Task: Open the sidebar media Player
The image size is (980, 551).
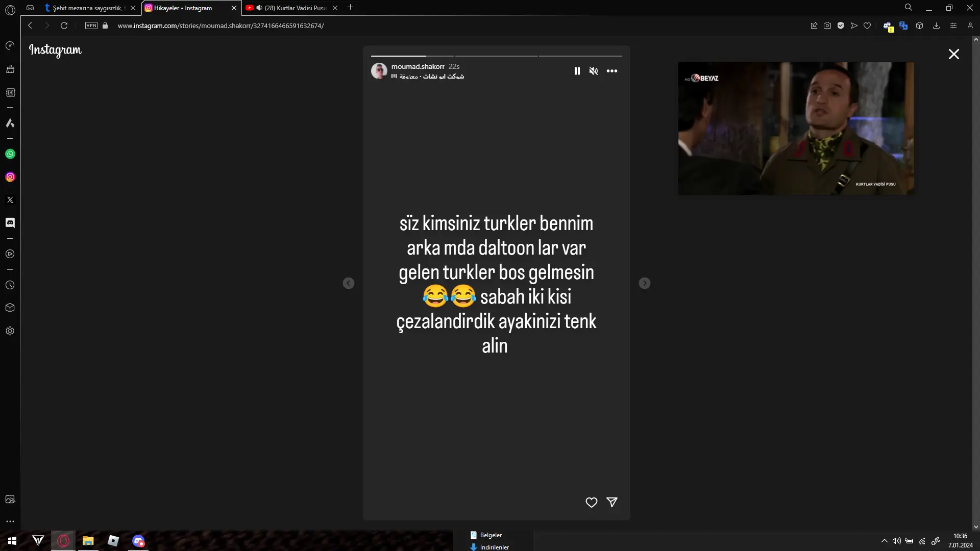Action: pyautogui.click(x=10, y=254)
